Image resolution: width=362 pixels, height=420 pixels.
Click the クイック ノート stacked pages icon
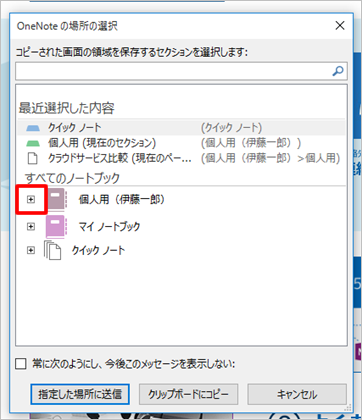pos(53,250)
